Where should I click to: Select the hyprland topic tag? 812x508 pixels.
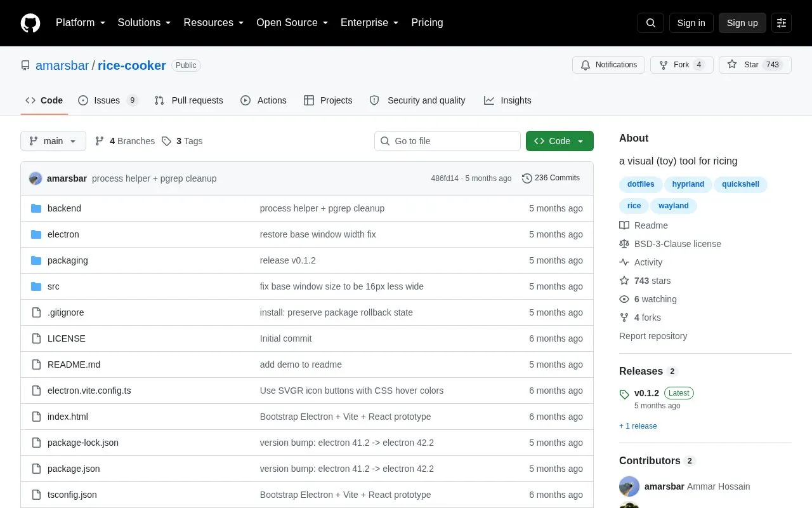pos(688,184)
